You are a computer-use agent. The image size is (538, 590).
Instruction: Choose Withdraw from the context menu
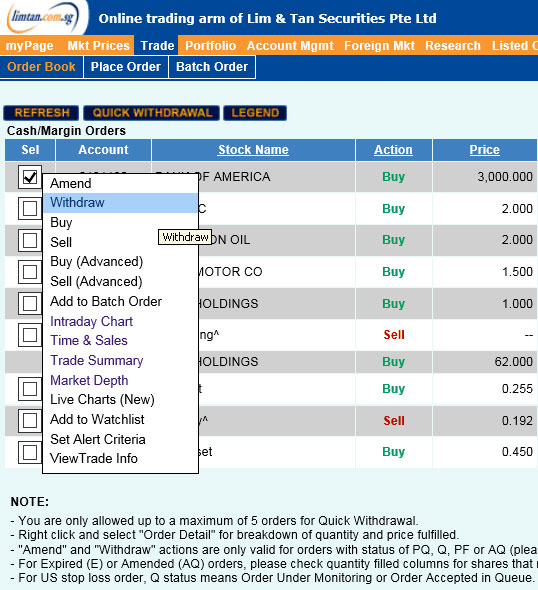coord(120,203)
